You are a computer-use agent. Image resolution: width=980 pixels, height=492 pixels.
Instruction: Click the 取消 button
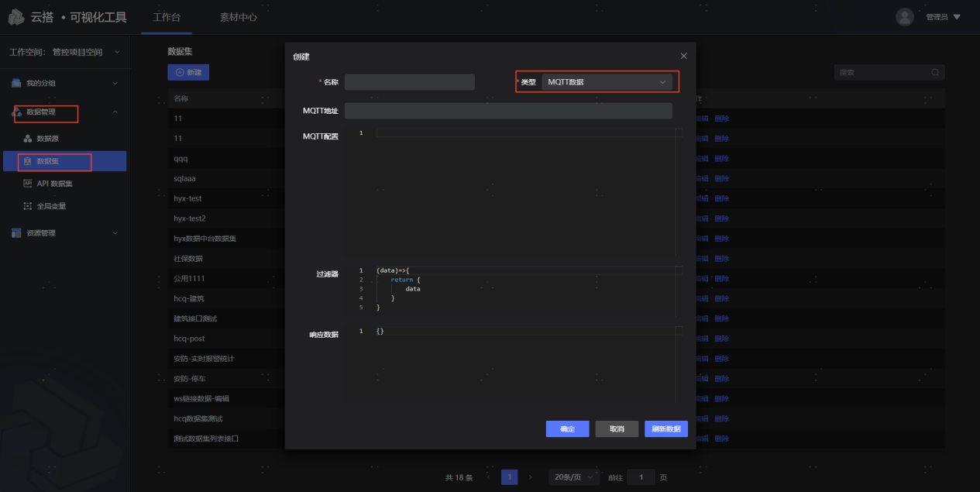(x=617, y=429)
